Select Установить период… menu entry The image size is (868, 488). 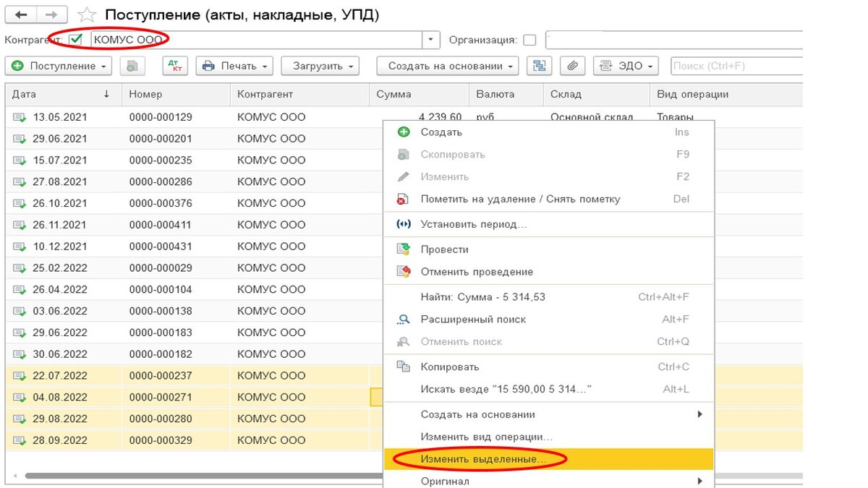pyautogui.click(x=548, y=224)
